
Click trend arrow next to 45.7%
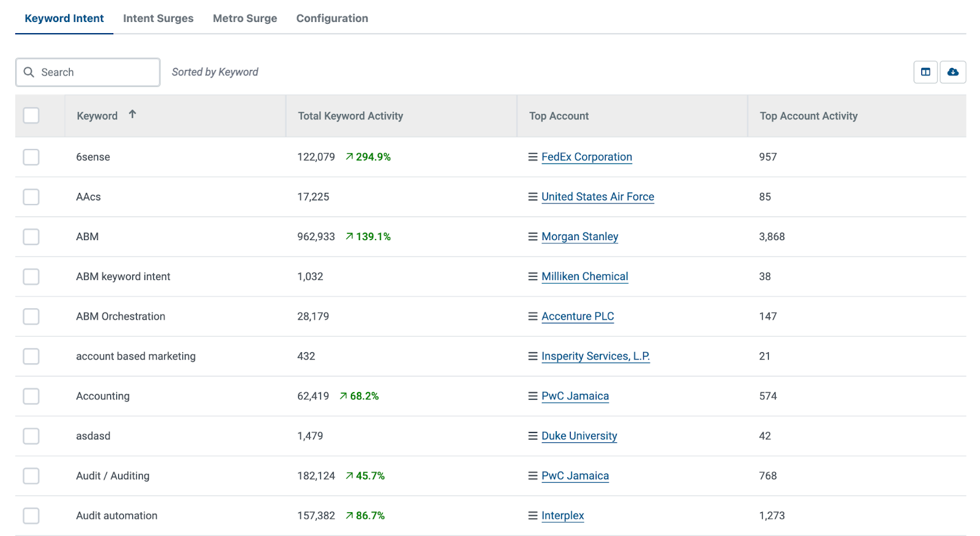click(x=349, y=475)
